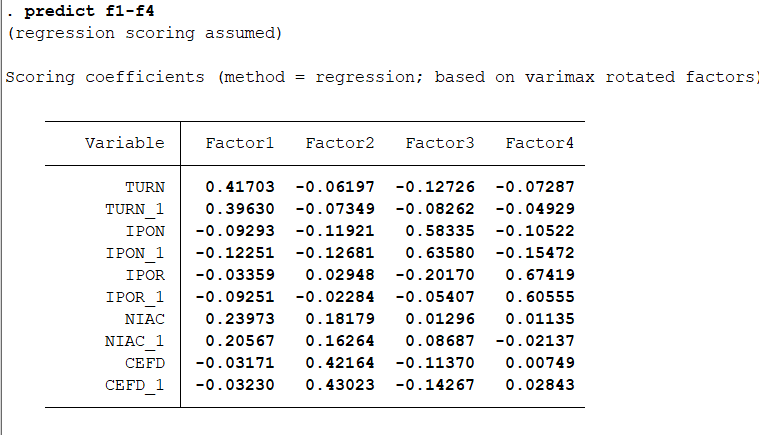Select the Factor2 column header
This screenshot has height=435, width=759.
[x=340, y=143]
